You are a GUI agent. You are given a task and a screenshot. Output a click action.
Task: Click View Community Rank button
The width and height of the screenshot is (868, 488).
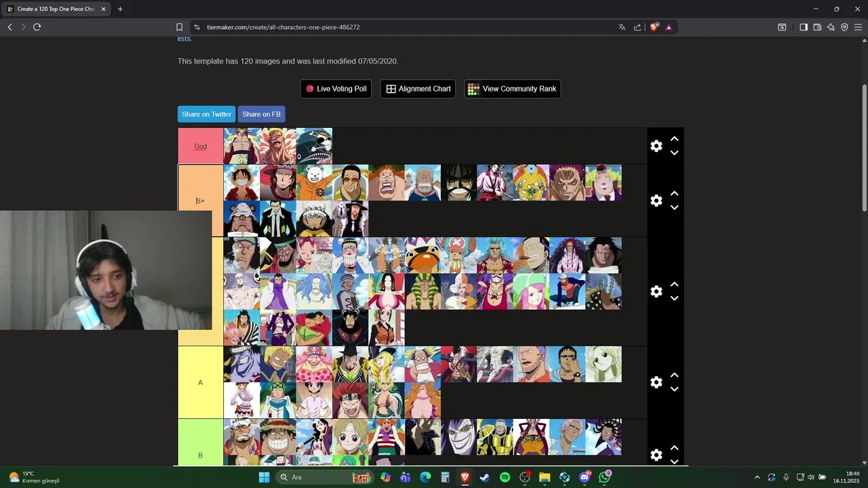click(x=512, y=89)
